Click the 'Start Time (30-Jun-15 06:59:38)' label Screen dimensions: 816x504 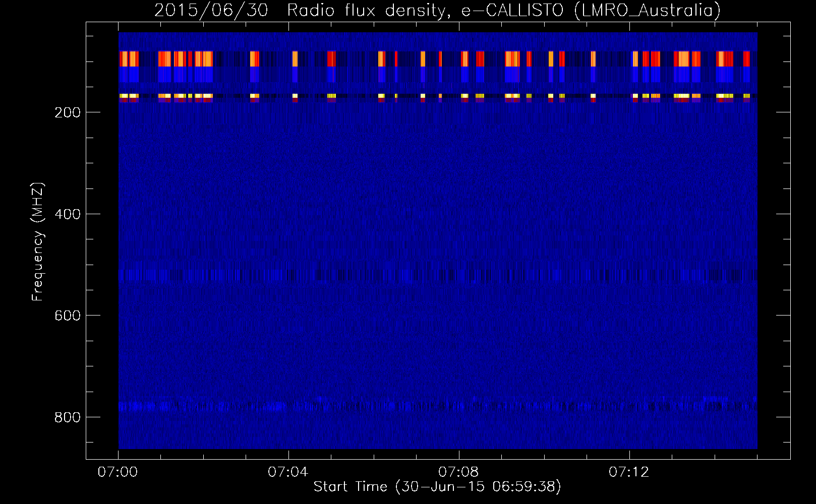pyautogui.click(x=437, y=487)
